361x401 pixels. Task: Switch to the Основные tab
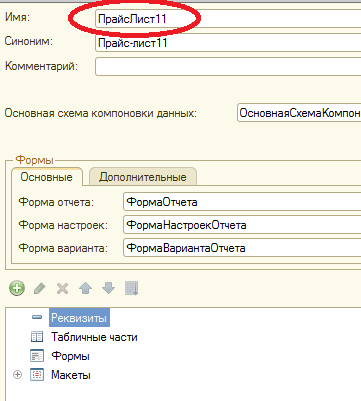click(x=47, y=177)
